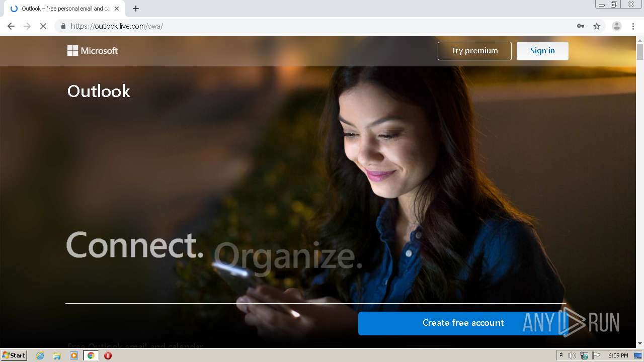Click the Action Center flag icon

[x=596, y=355]
